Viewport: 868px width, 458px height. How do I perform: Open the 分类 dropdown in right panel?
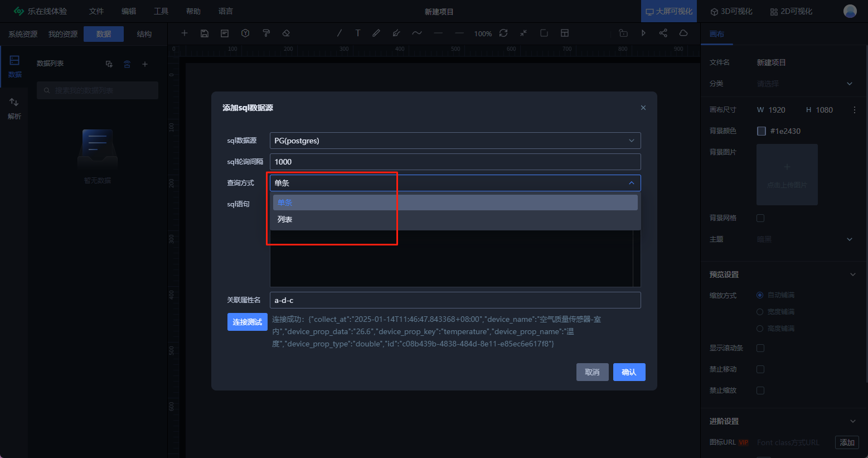[806, 84]
